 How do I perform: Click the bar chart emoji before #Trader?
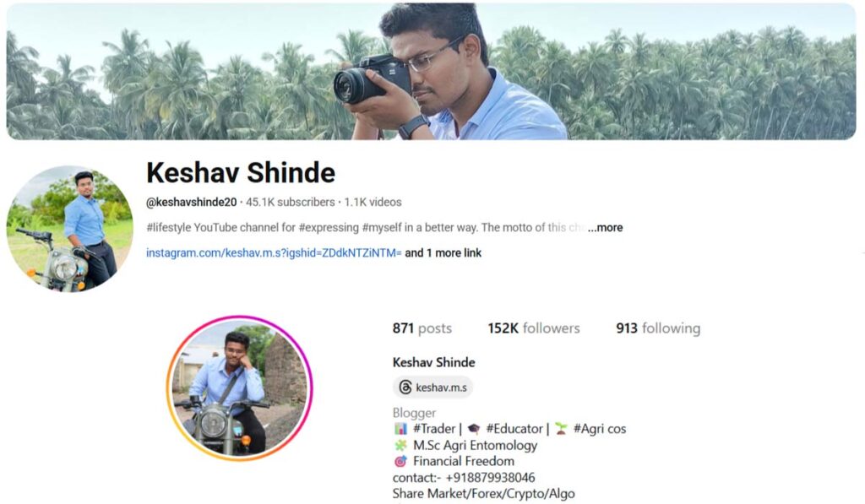click(400, 429)
